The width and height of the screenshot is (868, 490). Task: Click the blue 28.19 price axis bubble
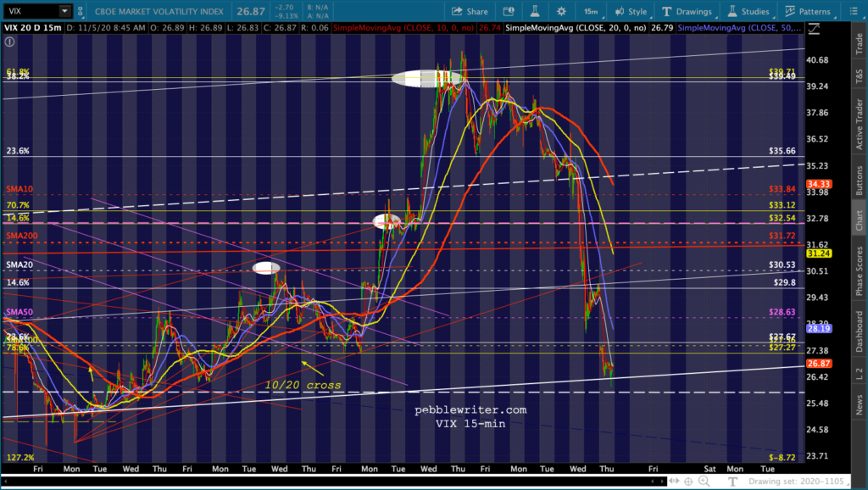click(x=819, y=328)
